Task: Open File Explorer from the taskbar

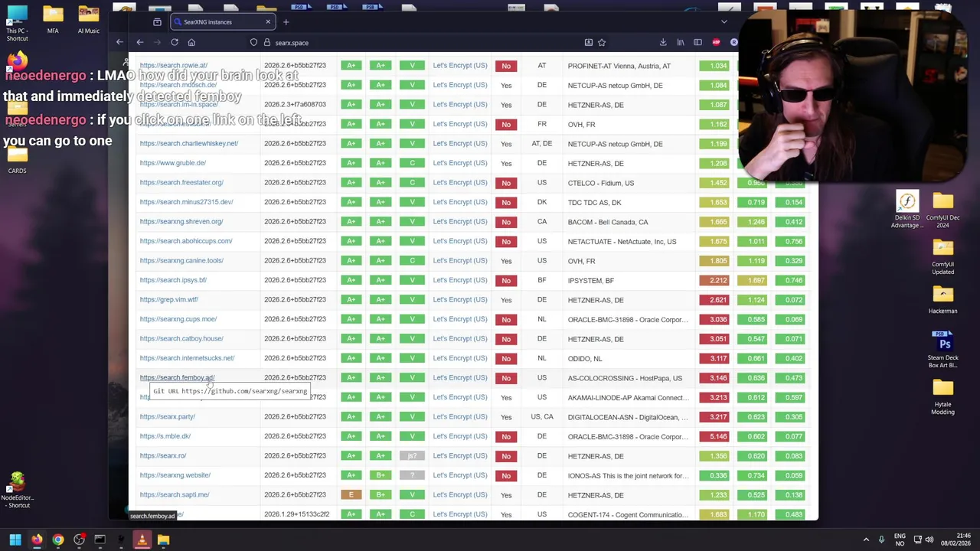Action: tap(163, 540)
